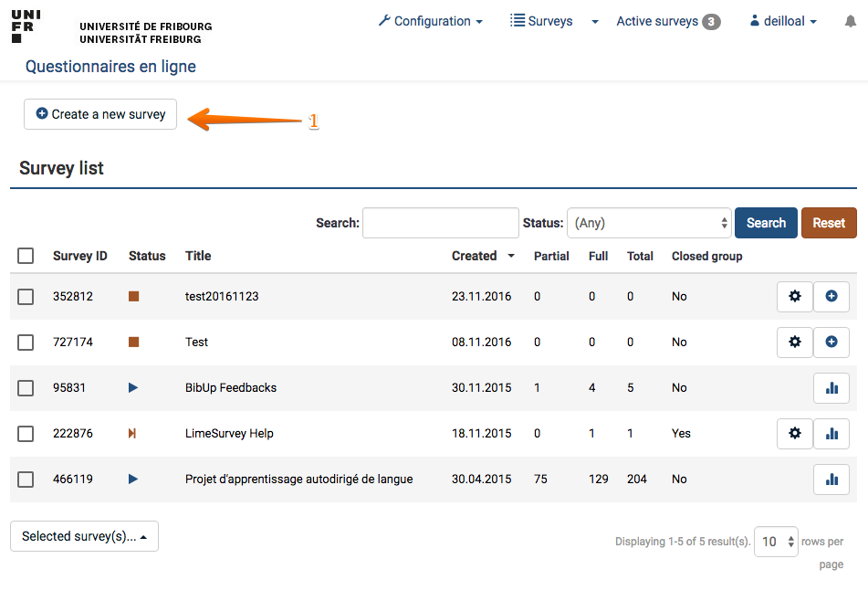Open the Configuration menu

[x=430, y=21]
